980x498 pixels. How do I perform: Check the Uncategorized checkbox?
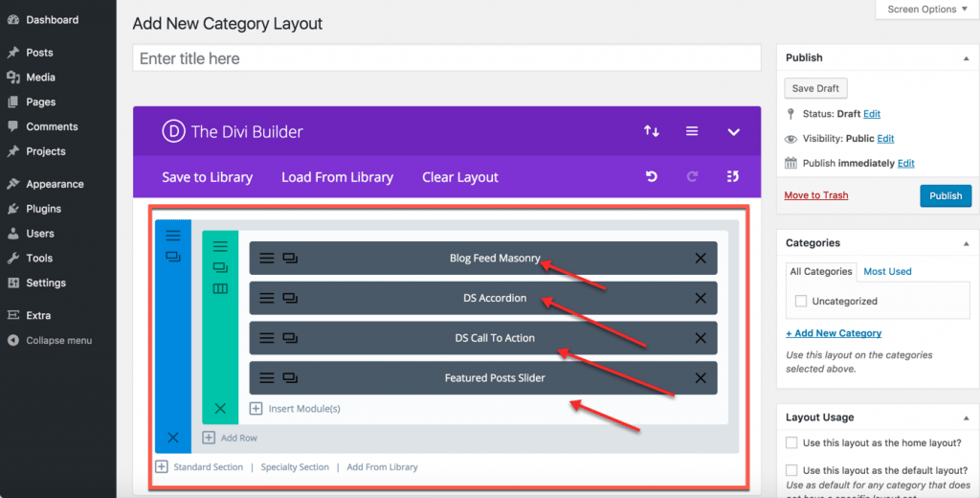tap(801, 301)
